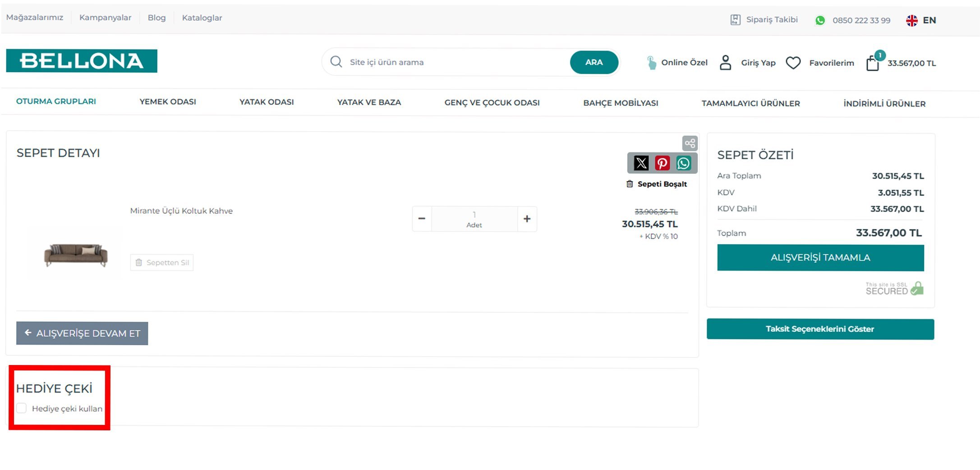Click the ARA search button
Image resolution: width=980 pixels, height=470 pixels.
tap(594, 62)
